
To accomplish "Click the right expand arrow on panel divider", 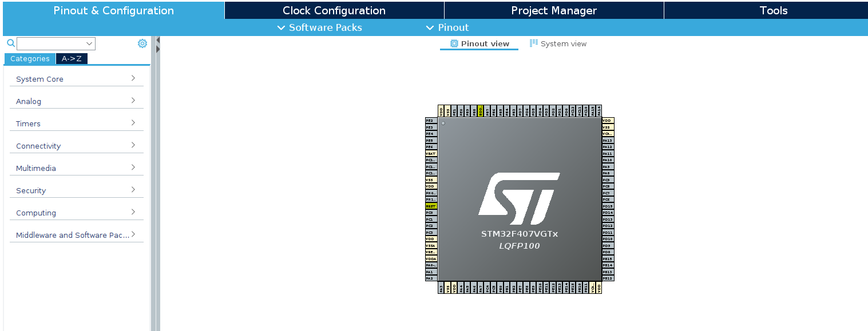I will 158,49.
